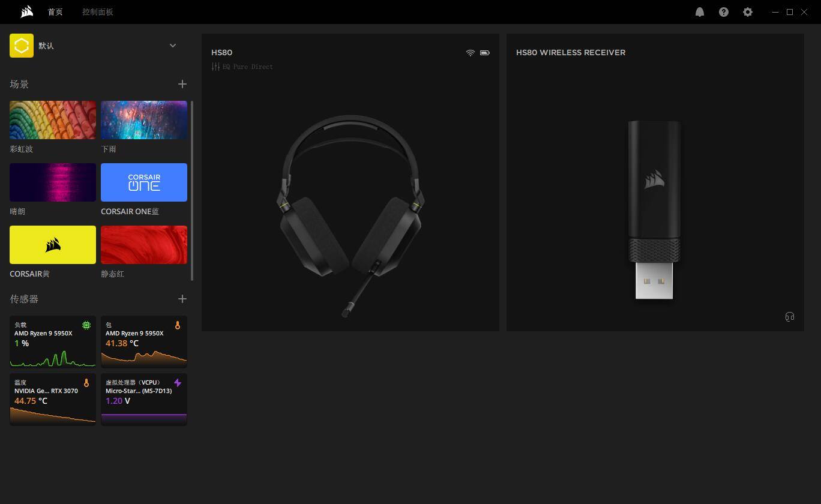Image resolution: width=821 pixels, height=504 pixels.
Task: Click the Corsair sails logo in top bar
Action: [x=26, y=12]
